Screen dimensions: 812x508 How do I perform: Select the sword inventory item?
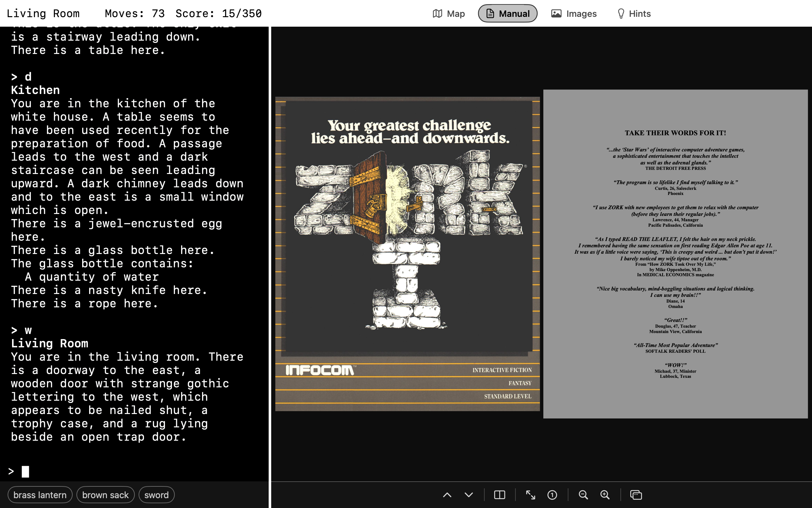pos(156,495)
